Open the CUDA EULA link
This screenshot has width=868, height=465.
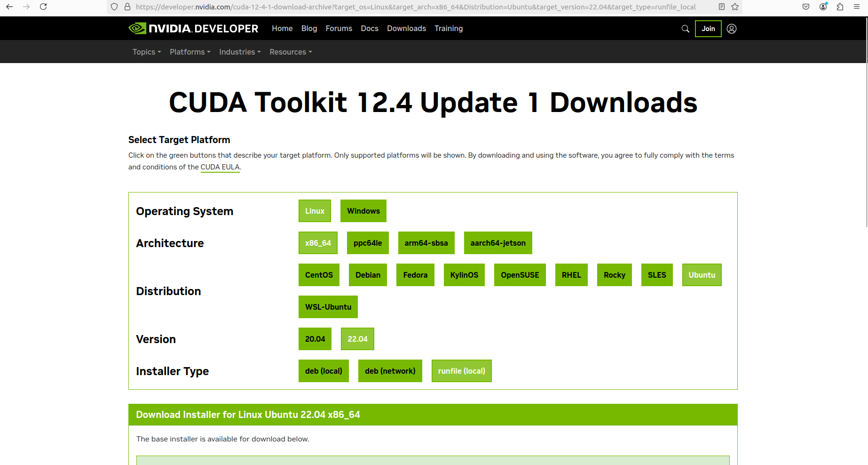click(220, 167)
